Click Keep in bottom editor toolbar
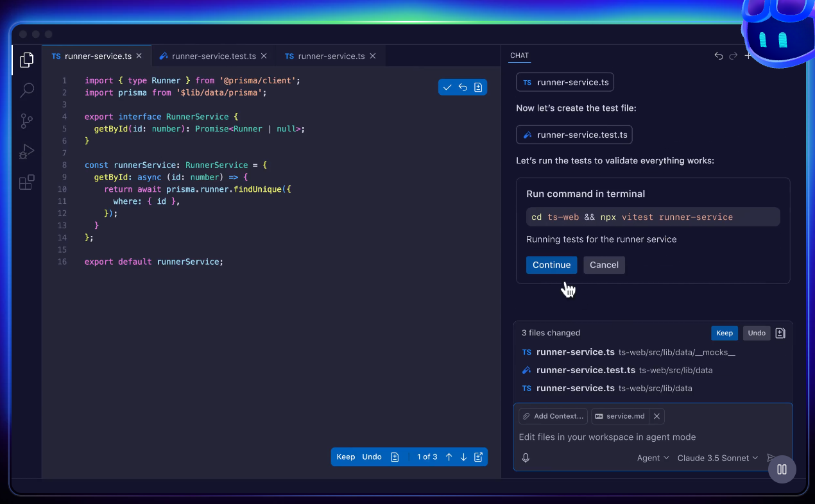The width and height of the screenshot is (815, 504). 345,457
